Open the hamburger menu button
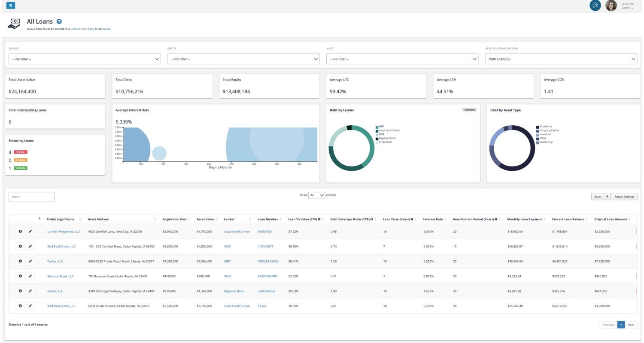This screenshot has height=343, width=644. click(x=11, y=5)
